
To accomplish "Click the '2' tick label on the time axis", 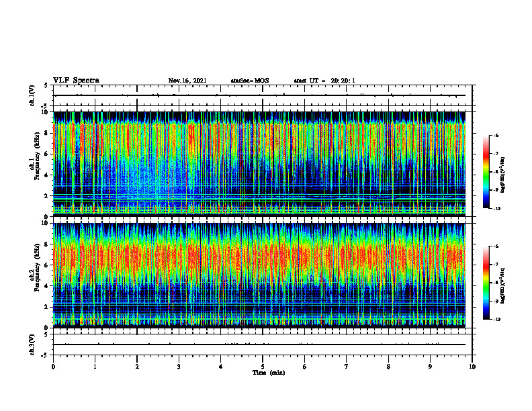I will click(x=137, y=367).
